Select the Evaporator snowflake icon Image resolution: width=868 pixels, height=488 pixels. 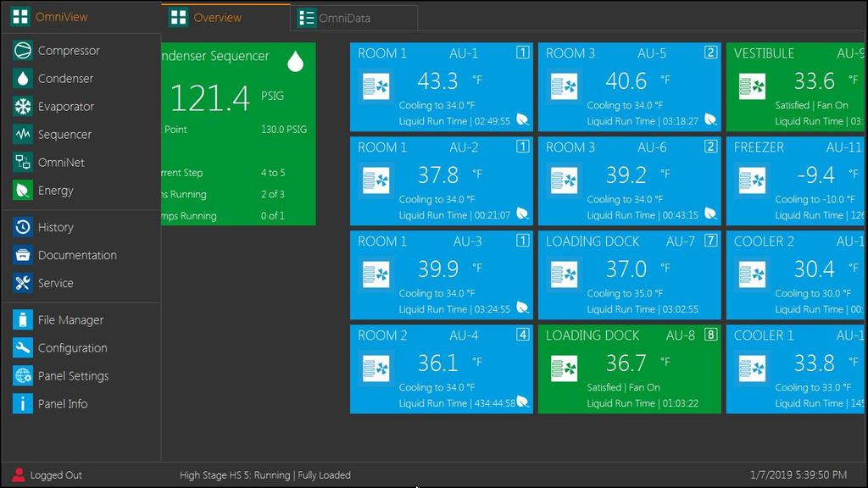coord(23,107)
